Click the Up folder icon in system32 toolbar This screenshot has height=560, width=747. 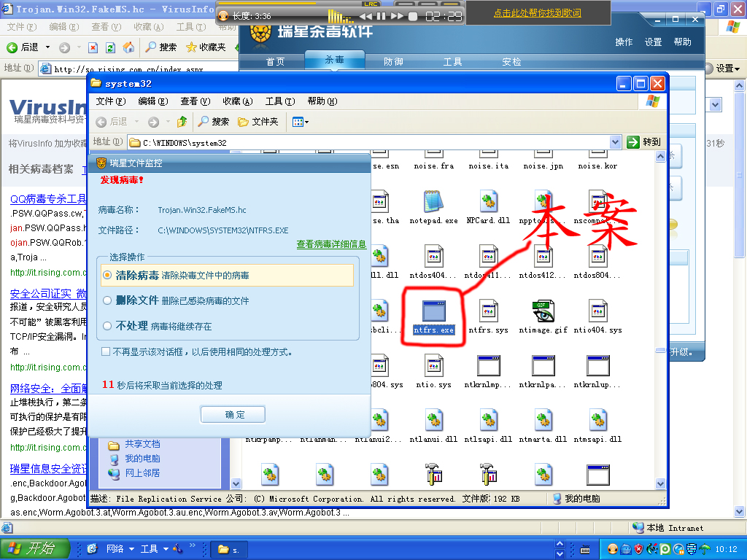(182, 122)
